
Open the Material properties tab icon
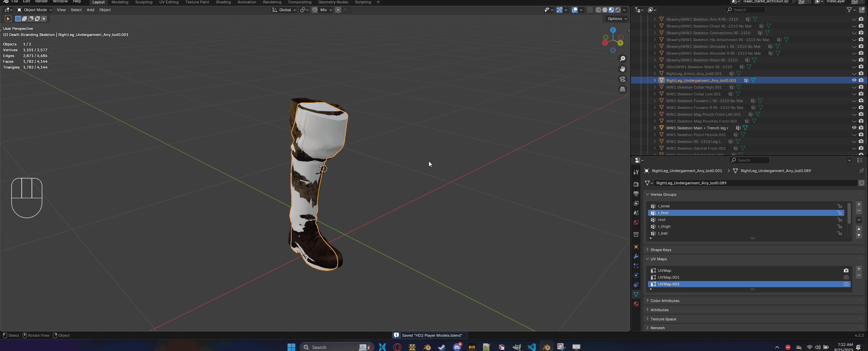[x=636, y=304]
